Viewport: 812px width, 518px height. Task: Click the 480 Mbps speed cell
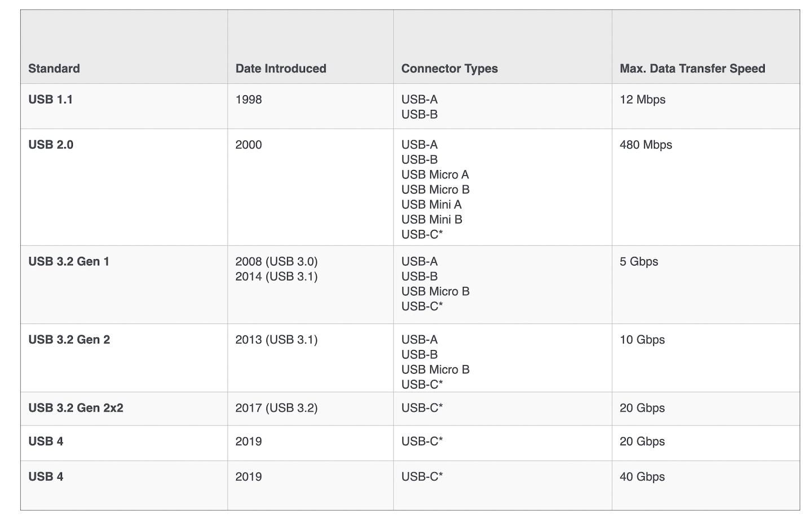(646, 145)
